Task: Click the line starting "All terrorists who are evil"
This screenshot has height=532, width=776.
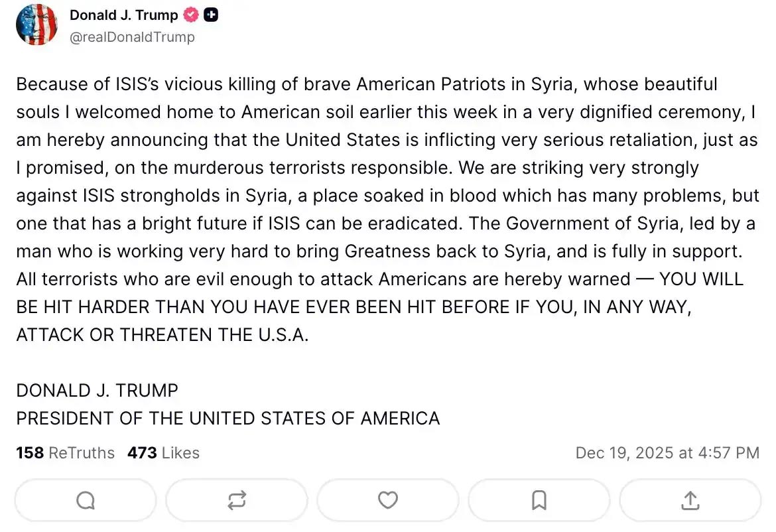Action: coord(380,279)
